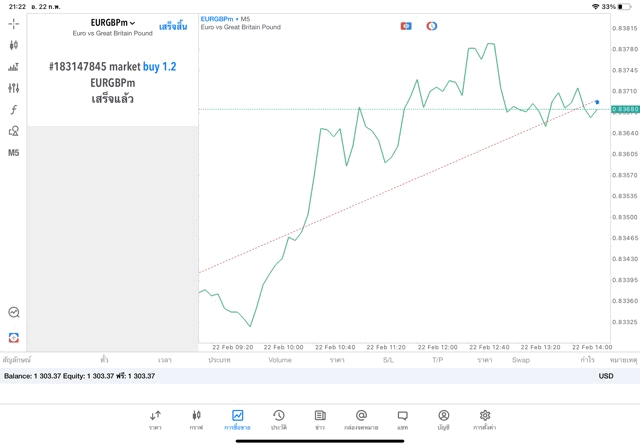The width and height of the screenshot is (640, 447).
Task: Open chart settings sliders icon
Action: [13, 88]
